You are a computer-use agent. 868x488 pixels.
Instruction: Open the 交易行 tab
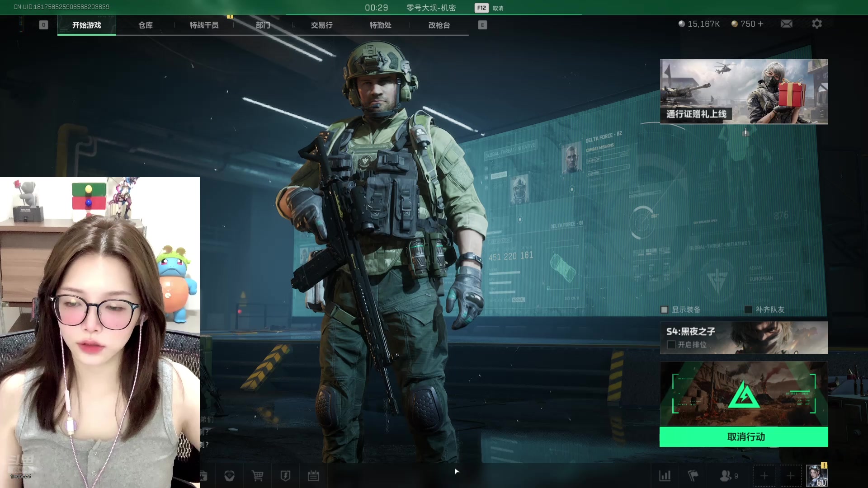pos(322,25)
